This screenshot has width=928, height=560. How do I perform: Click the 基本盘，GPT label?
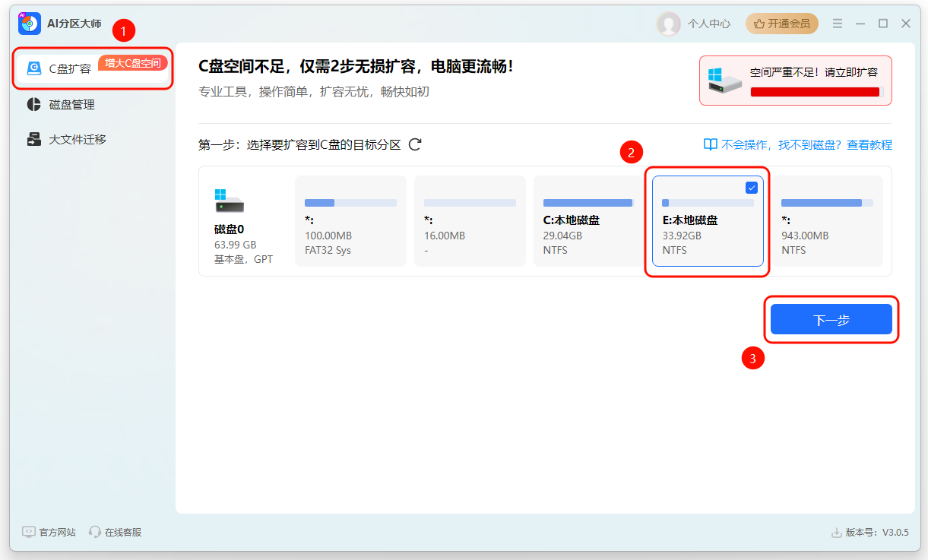pos(243,259)
